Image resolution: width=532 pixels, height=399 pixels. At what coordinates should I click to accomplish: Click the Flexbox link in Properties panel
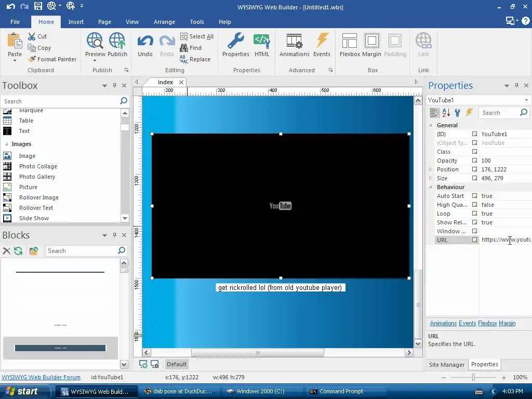click(487, 323)
